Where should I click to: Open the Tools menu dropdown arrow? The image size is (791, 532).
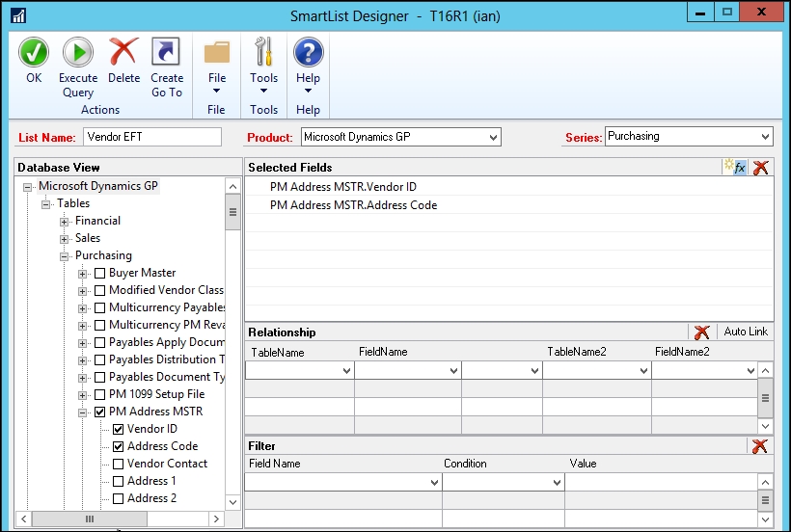pos(264,92)
